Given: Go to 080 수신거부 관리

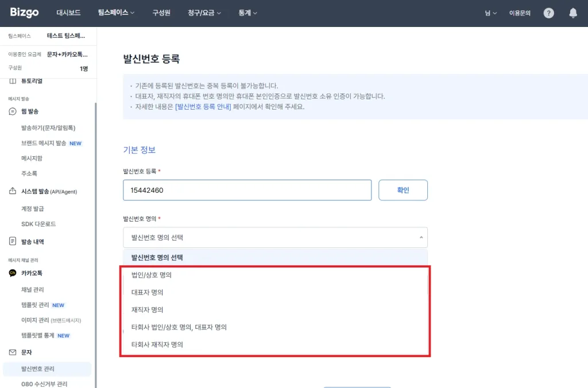Looking at the screenshot, I should pos(44,384).
